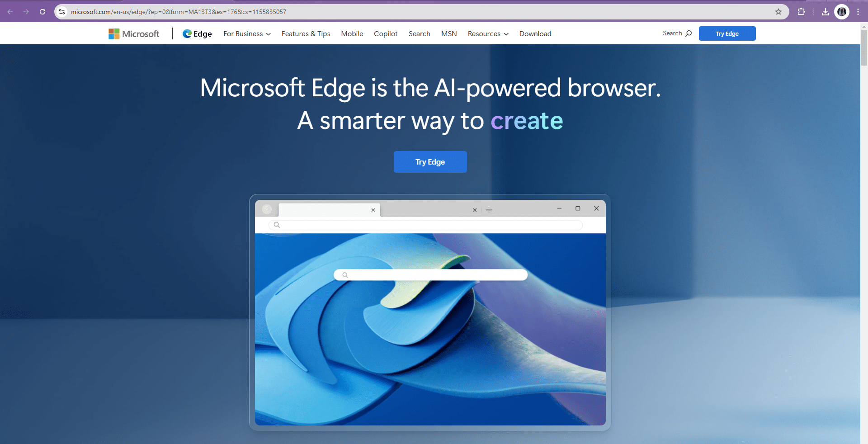Click the headline "Microsoft Edge is the AI-powered browser."
The image size is (868, 444).
pyautogui.click(x=430, y=88)
